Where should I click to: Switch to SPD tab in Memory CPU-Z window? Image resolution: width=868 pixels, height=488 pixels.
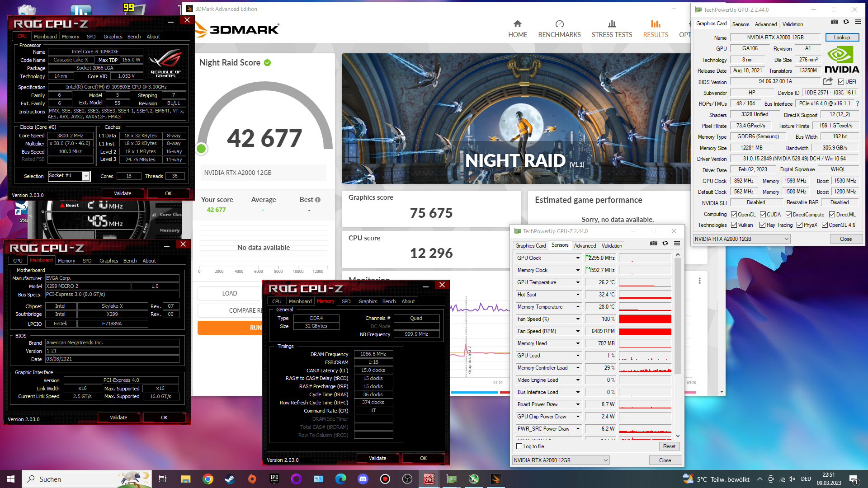[x=346, y=301]
